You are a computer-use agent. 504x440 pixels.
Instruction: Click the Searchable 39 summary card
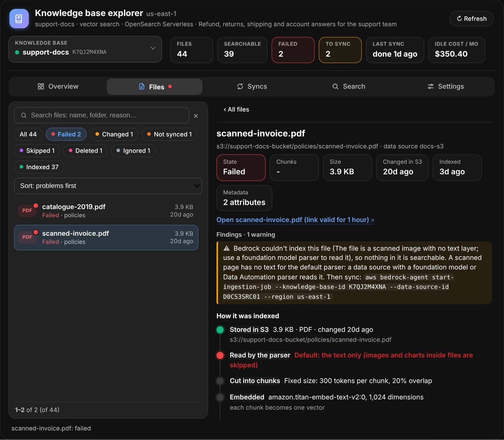click(x=242, y=50)
